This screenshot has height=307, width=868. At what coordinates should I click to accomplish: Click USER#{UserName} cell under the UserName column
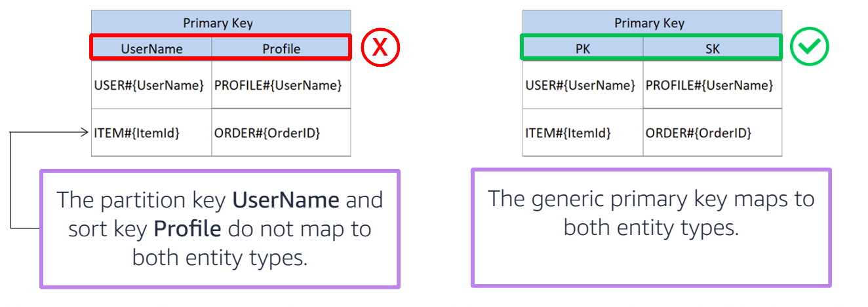point(151,85)
